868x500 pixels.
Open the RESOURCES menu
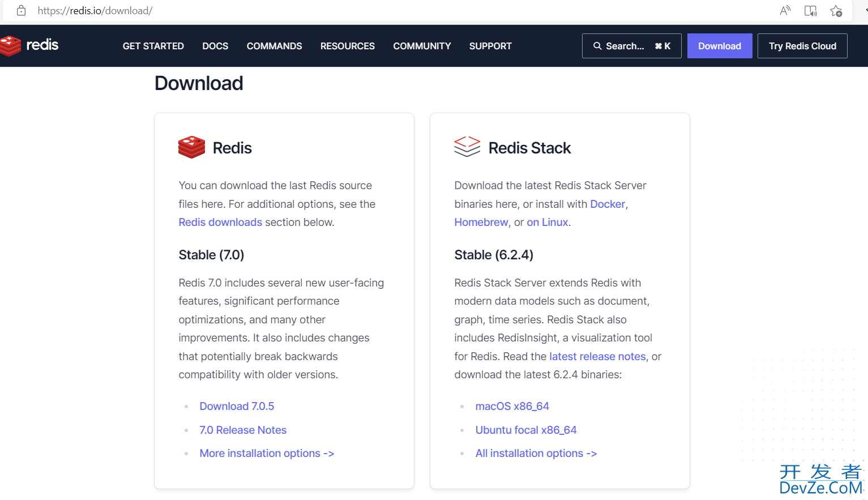tap(348, 46)
